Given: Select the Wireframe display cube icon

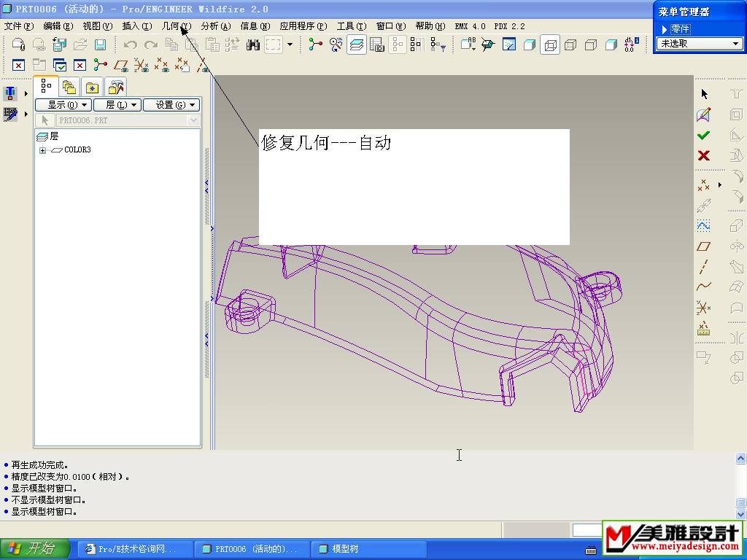Looking at the screenshot, I should 550,44.
